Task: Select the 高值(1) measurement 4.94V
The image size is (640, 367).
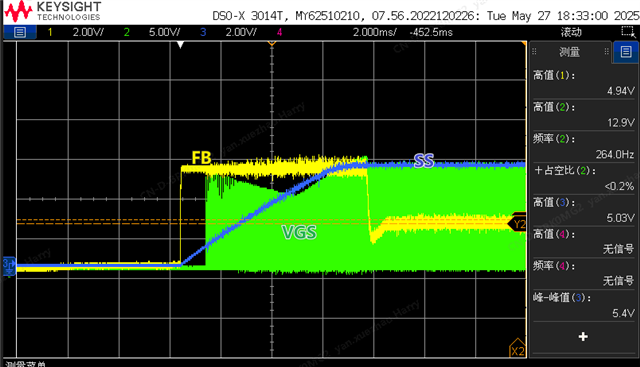Action: [584, 83]
